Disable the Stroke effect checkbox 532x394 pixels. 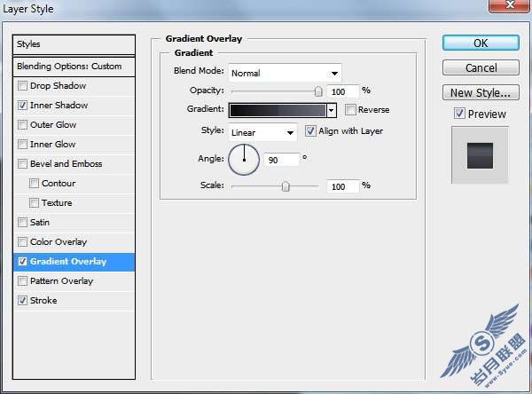coord(22,300)
